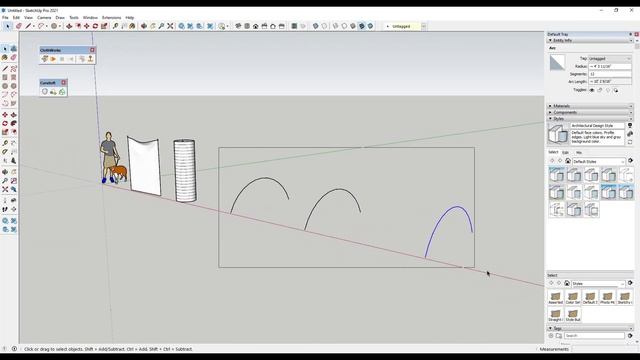Switch to the Mix tab in Styles
This screenshot has height=360, width=640.
579,153
